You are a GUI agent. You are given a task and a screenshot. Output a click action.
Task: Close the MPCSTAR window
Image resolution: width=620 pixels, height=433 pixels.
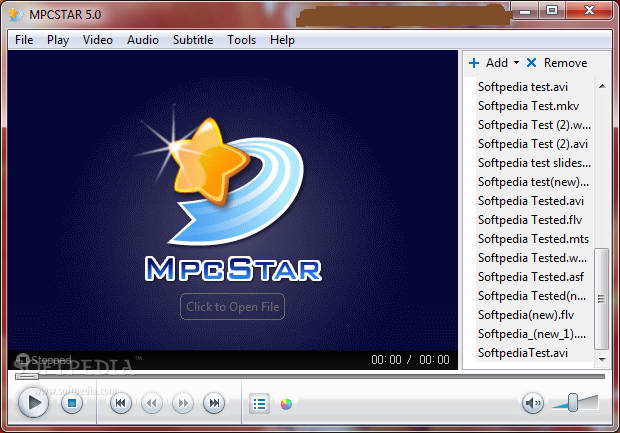(588, 11)
